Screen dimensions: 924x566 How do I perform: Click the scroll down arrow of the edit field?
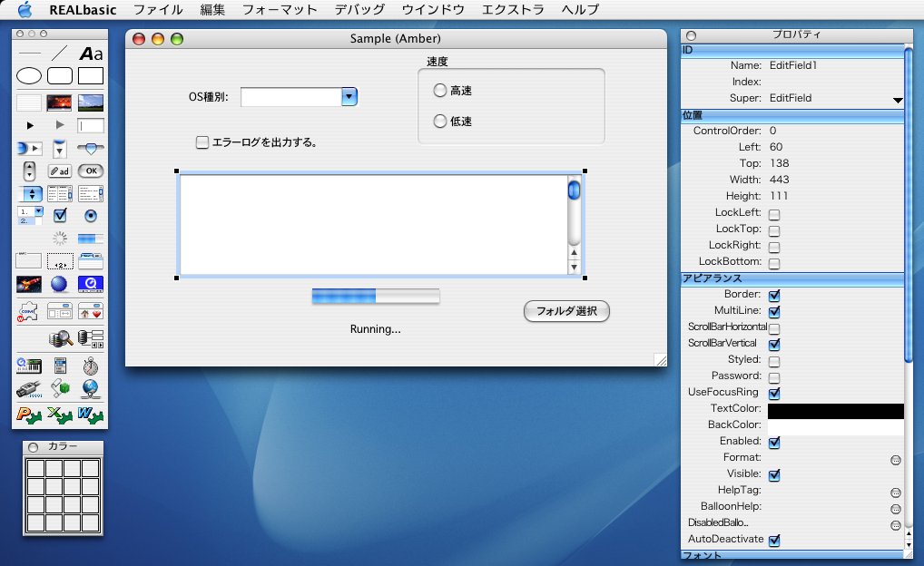pos(574,268)
